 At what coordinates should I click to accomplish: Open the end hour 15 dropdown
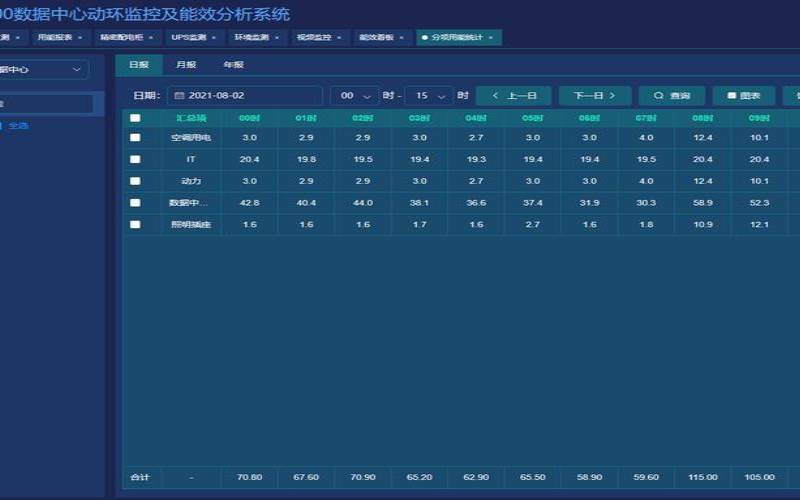click(428, 96)
